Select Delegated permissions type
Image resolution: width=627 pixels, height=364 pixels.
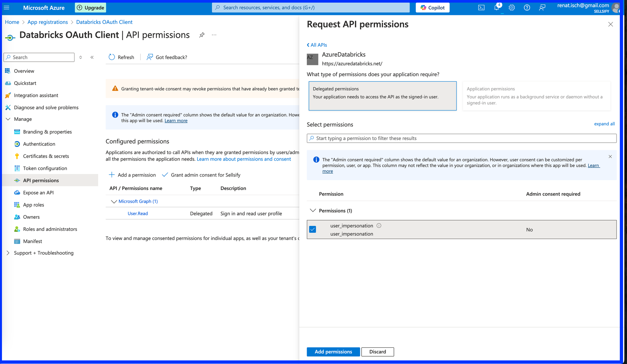click(382, 96)
